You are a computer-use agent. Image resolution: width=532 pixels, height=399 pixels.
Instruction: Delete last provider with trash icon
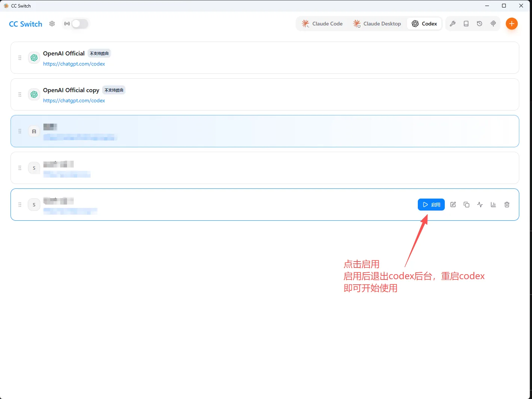pyautogui.click(x=507, y=205)
